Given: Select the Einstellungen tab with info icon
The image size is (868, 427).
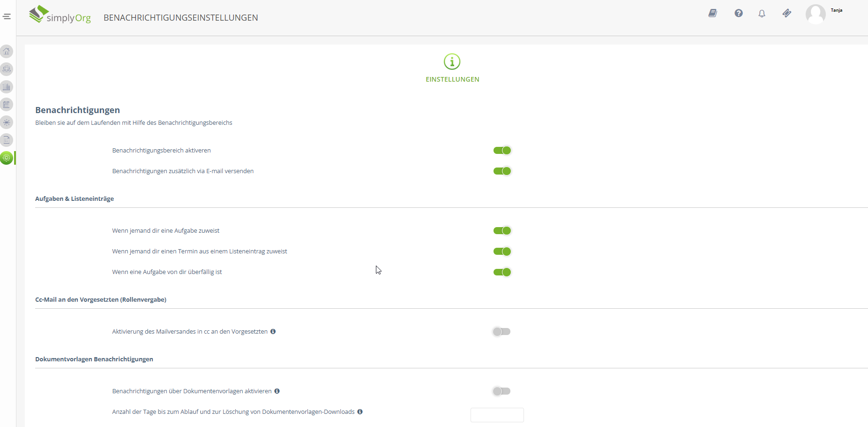Looking at the screenshot, I should [x=452, y=68].
